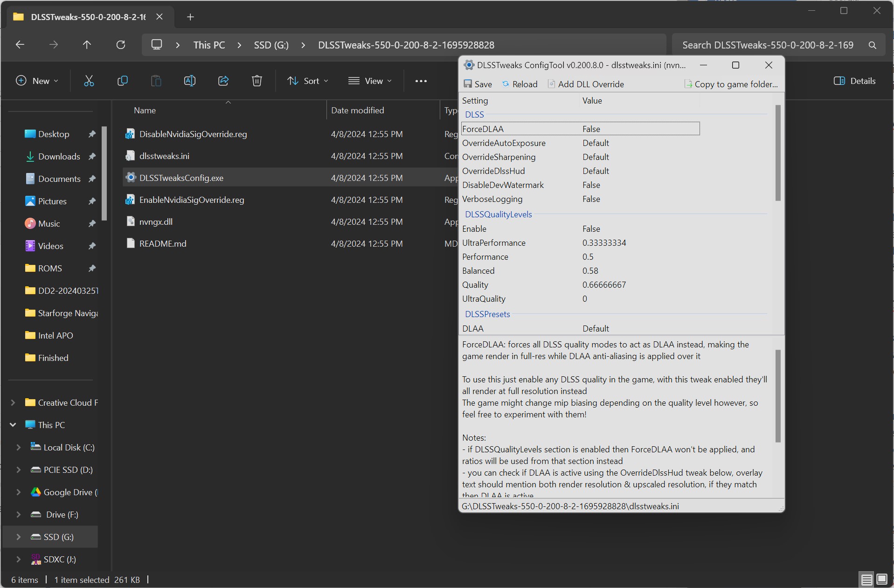Open the New dropdown menu
This screenshot has height=588, width=894.
[x=37, y=81]
